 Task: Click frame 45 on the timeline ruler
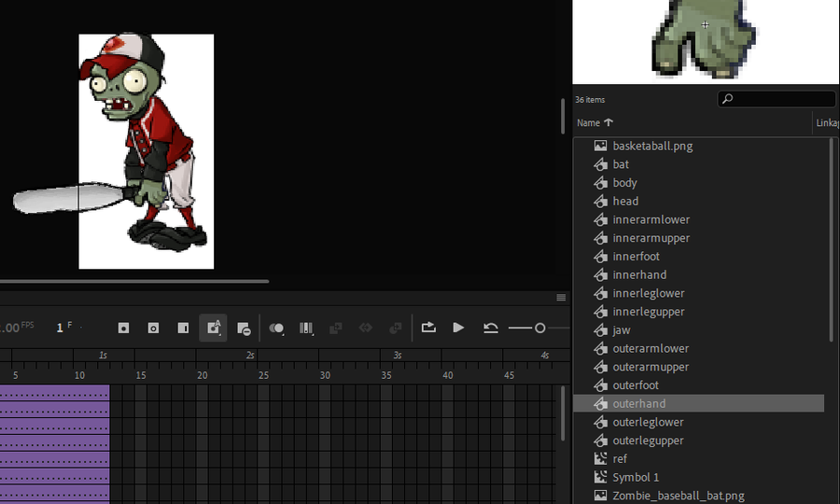pos(509,375)
